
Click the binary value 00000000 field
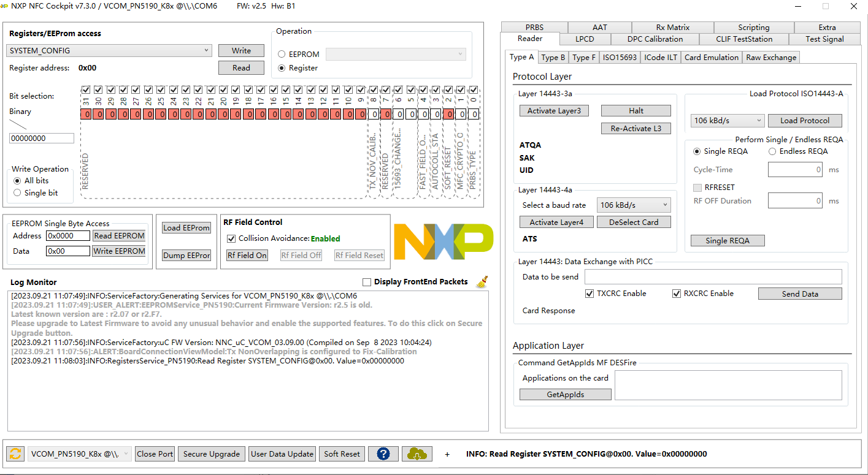tap(42, 139)
